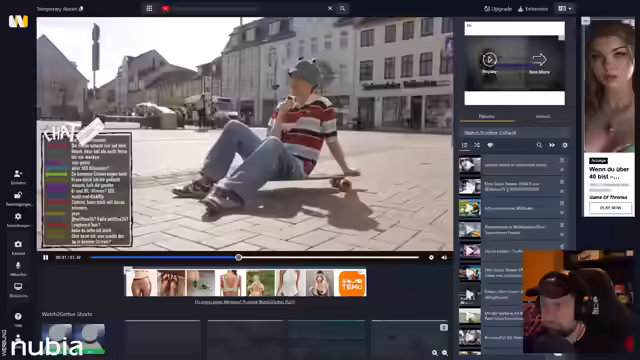The image size is (640, 360).
Task: Click See More arrow in ad panel
Action: [x=539, y=63]
